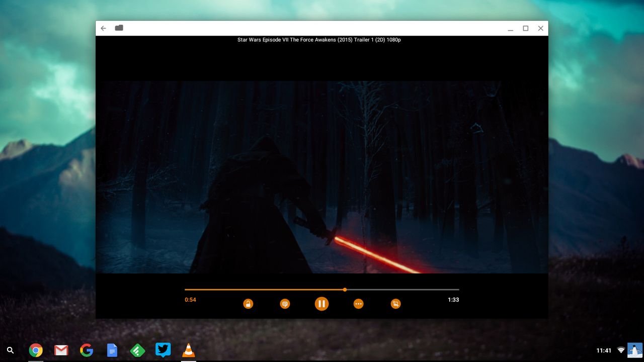The width and height of the screenshot is (644, 362).
Task: Open Google Docs from the shelf
Action: (x=112, y=350)
